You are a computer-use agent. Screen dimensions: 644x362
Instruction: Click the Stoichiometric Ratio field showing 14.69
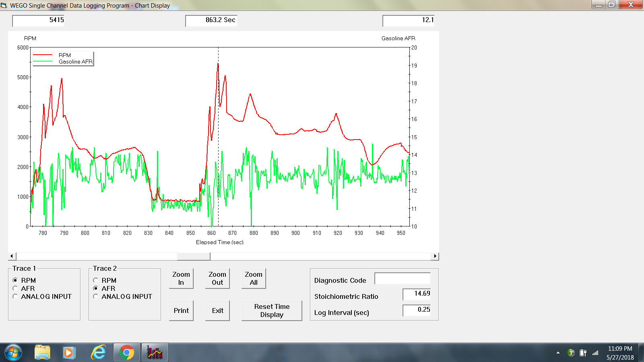point(417,294)
